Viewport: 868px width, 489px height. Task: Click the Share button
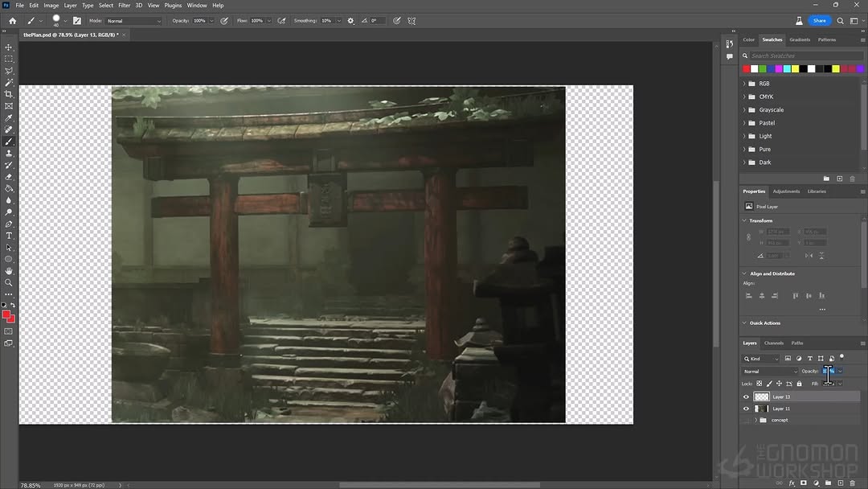[x=819, y=21]
